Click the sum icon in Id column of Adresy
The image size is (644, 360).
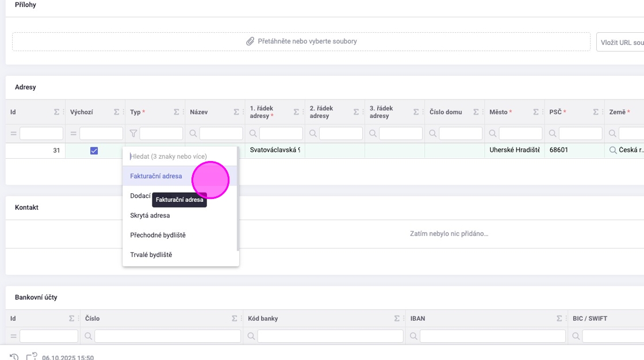click(56, 112)
